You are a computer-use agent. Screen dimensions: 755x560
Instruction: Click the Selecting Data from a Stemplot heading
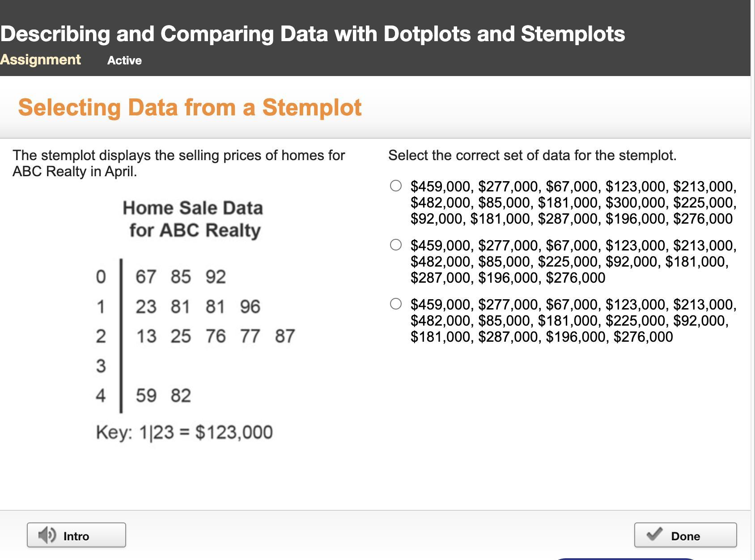190,107
